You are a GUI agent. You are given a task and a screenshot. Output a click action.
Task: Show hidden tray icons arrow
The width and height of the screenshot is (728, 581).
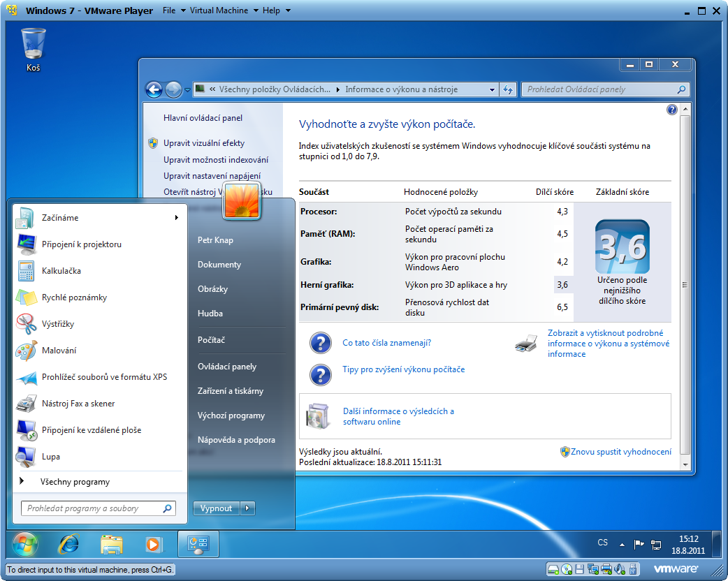click(x=622, y=545)
